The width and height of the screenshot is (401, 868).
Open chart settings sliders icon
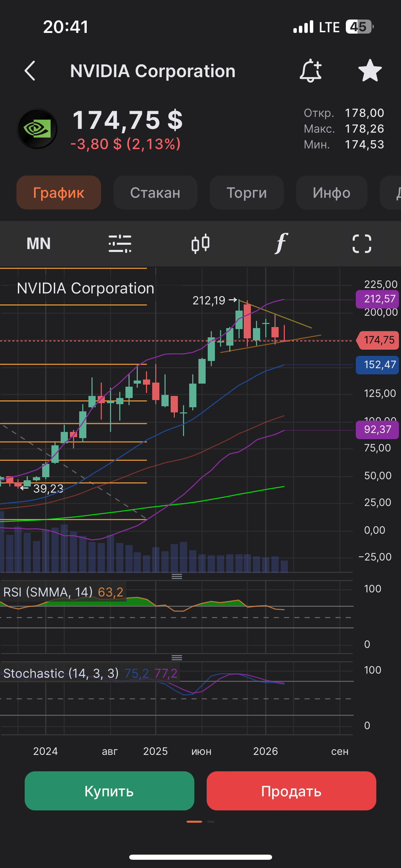120,244
